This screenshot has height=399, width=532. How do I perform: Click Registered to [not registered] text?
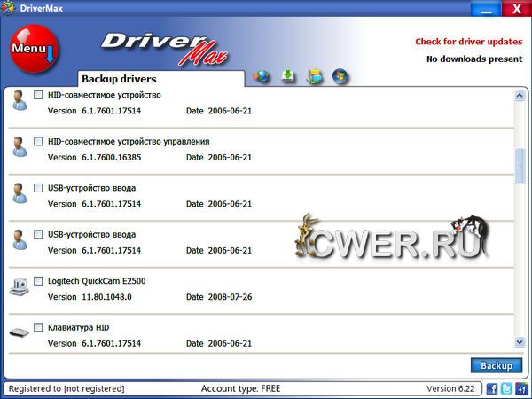66,388
